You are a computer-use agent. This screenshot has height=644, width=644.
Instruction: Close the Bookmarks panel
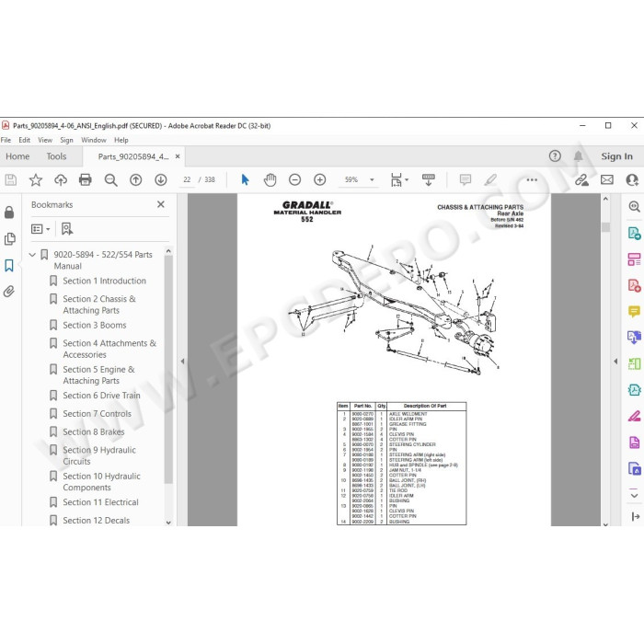[161, 204]
